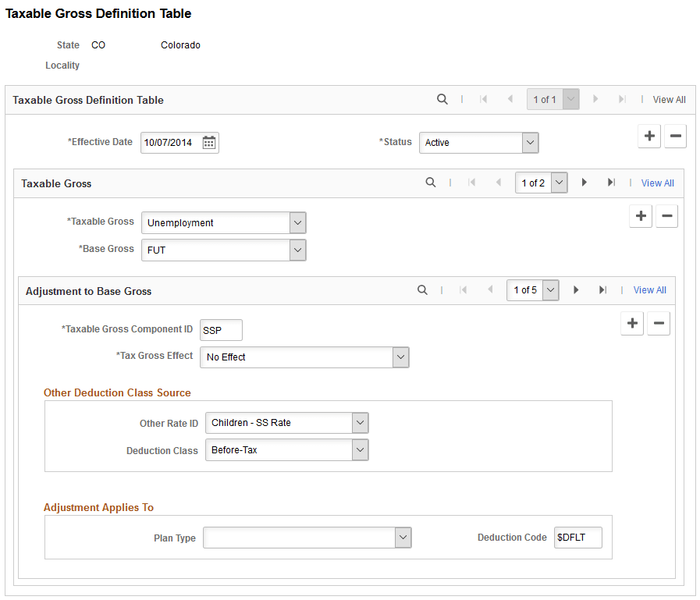Viewport: 700px width, 600px height.
Task: Delete the Effective Date row with the minus icon
Action: 675,136
